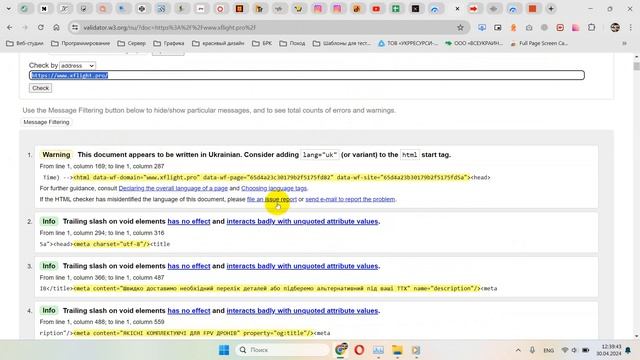This screenshot has width=640, height=360.
Task: Open the browser home page
Action: [56, 27]
